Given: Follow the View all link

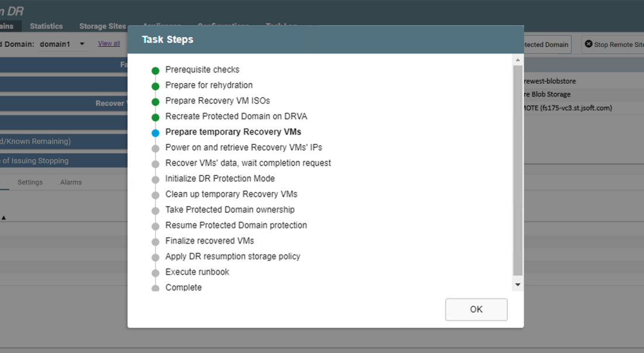Looking at the screenshot, I should (109, 44).
